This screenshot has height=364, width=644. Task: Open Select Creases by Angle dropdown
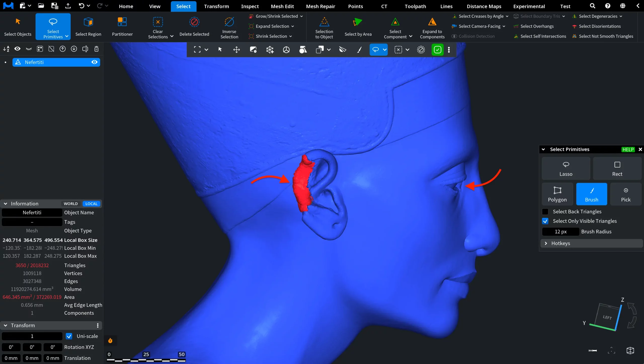[507, 16]
